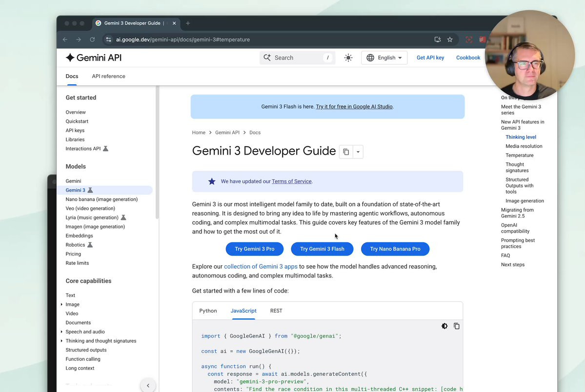Open Veo (video generation) in the sidebar

90,209
